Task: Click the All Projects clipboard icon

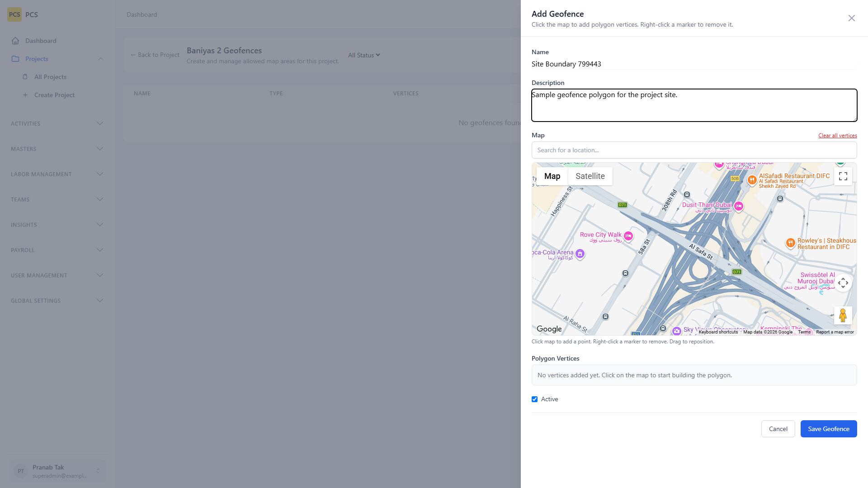Action: [x=25, y=77]
